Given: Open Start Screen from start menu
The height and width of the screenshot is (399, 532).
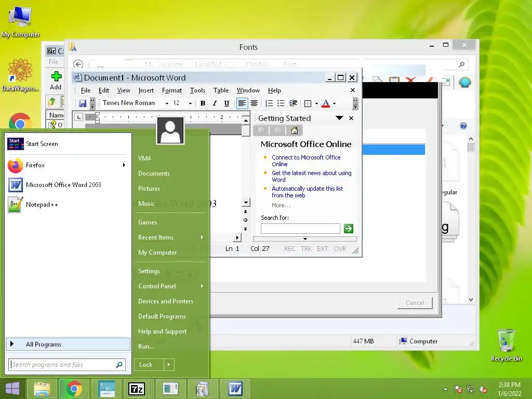Looking at the screenshot, I should (68, 144).
